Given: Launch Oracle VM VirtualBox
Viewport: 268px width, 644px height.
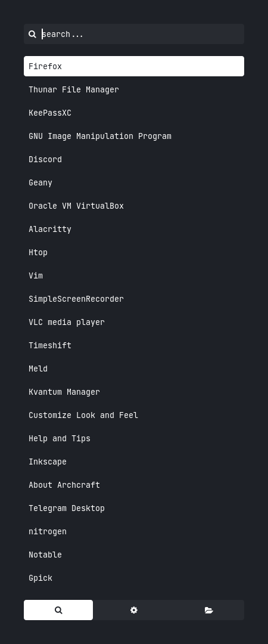Looking at the screenshot, I should coord(134,206).
